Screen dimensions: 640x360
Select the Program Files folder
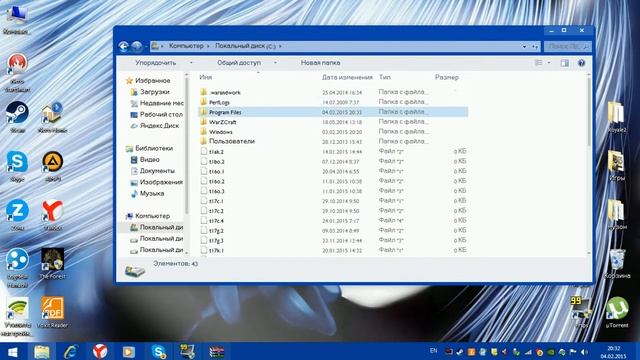coord(225,112)
